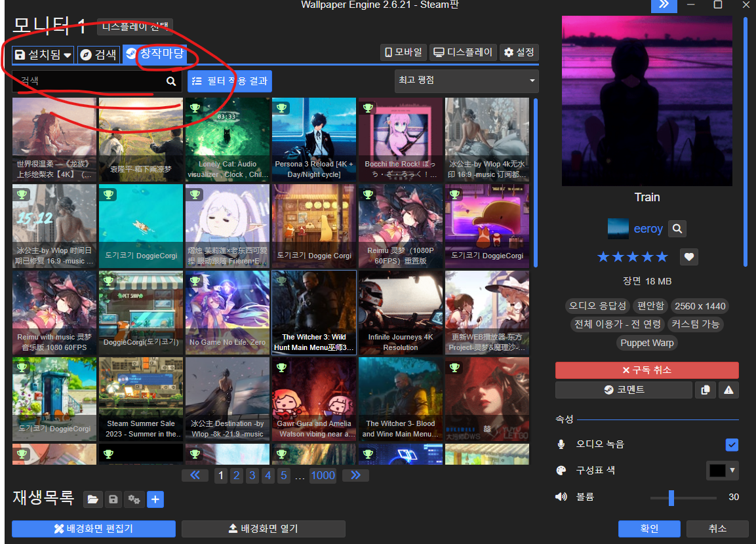756x544 pixels.
Task: Go to next pages double-right arrow
Action: [355, 476]
